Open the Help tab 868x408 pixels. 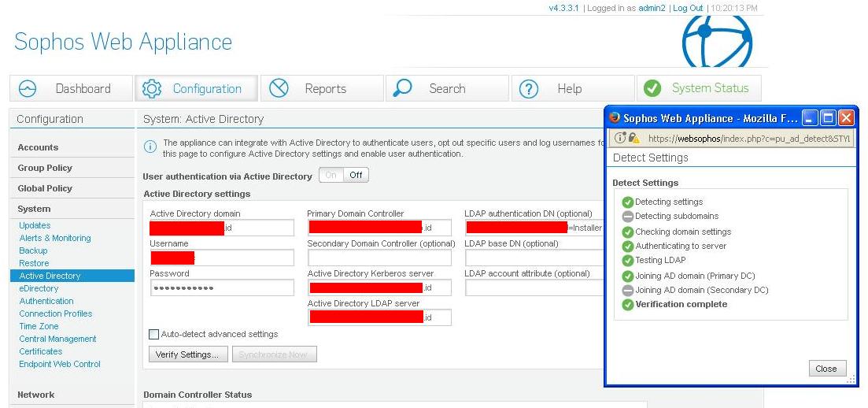click(x=573, y=88)
